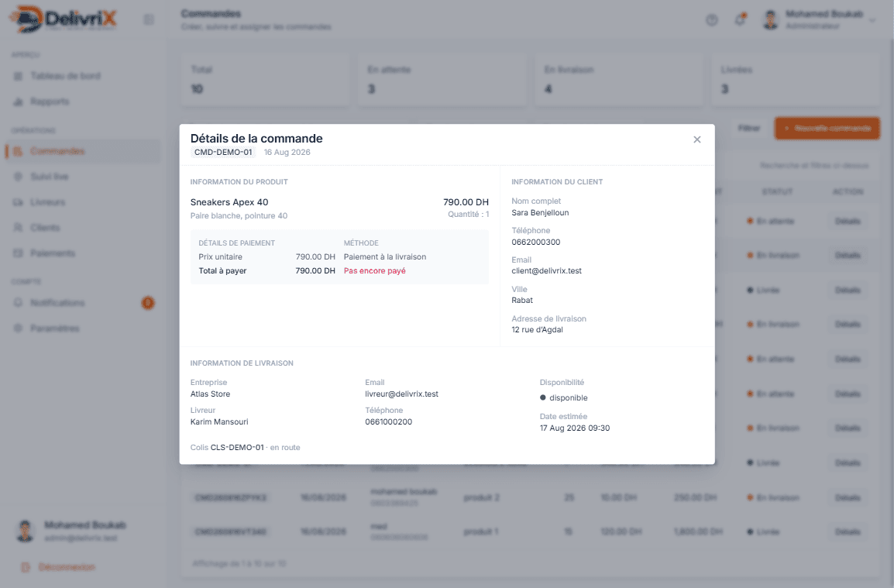894x588 pixels.
Task: Click the company Atlas Store
Action: tap(211, 394)
